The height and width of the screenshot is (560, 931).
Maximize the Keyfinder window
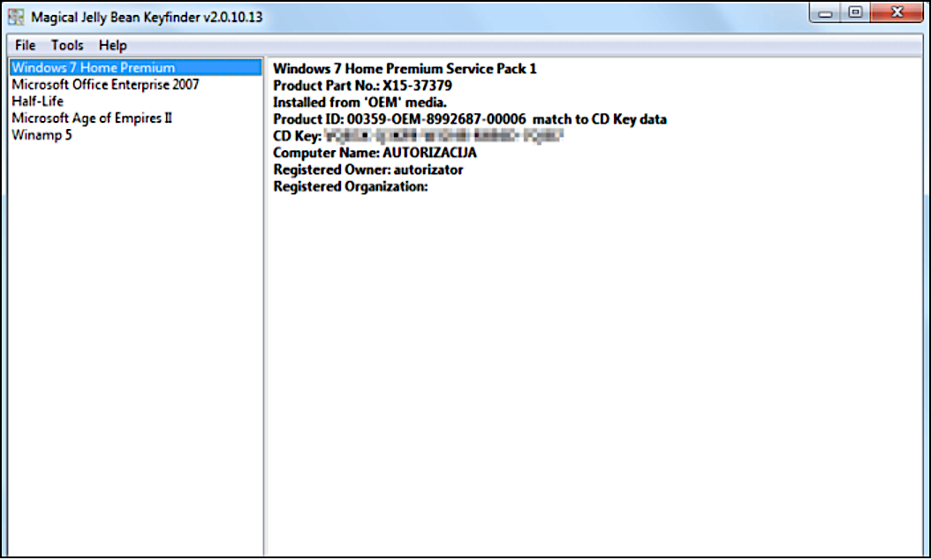[855, 13]
